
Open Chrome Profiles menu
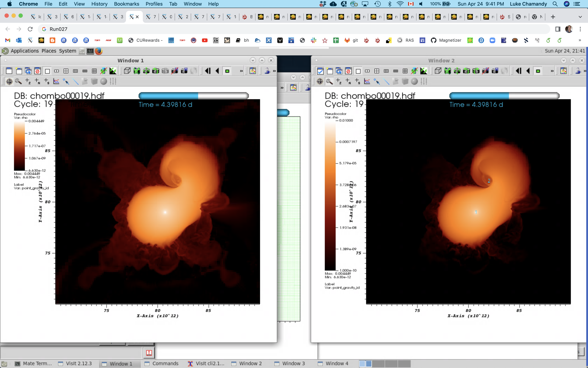[x=154, y=4]
